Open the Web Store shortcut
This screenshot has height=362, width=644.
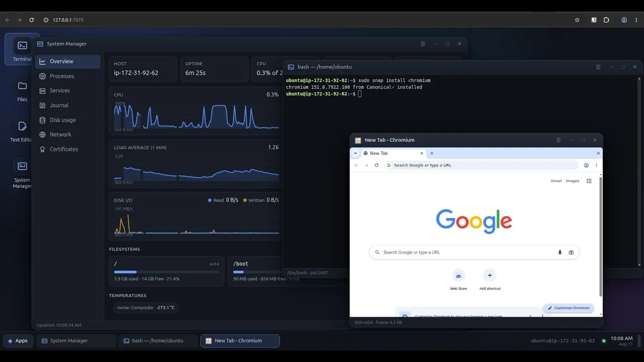(458, 280)
